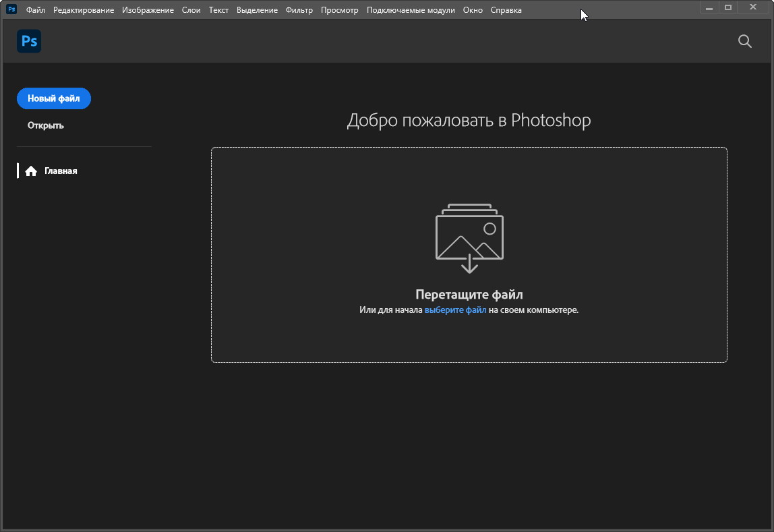Open the Выделение menu
Screen dimensions: 774x532
tap(257, 10)
